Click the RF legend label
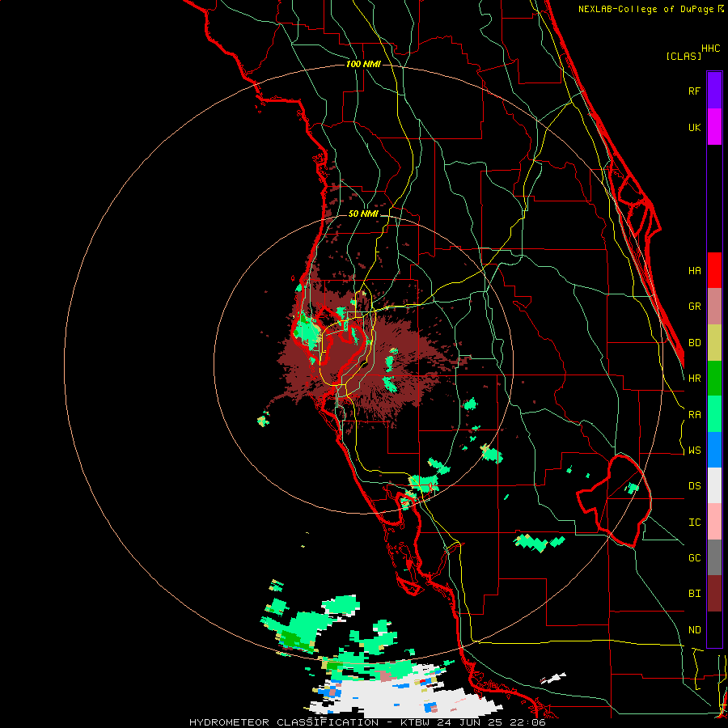 [x=694, y=91]
